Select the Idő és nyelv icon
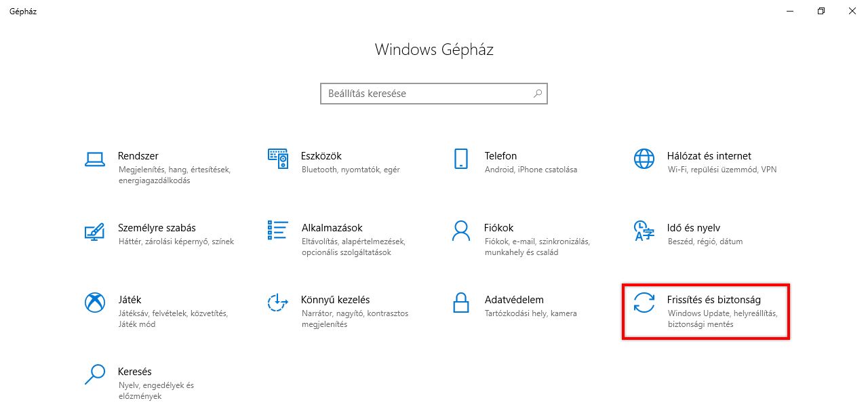868x407 pixels. point(644,231)
